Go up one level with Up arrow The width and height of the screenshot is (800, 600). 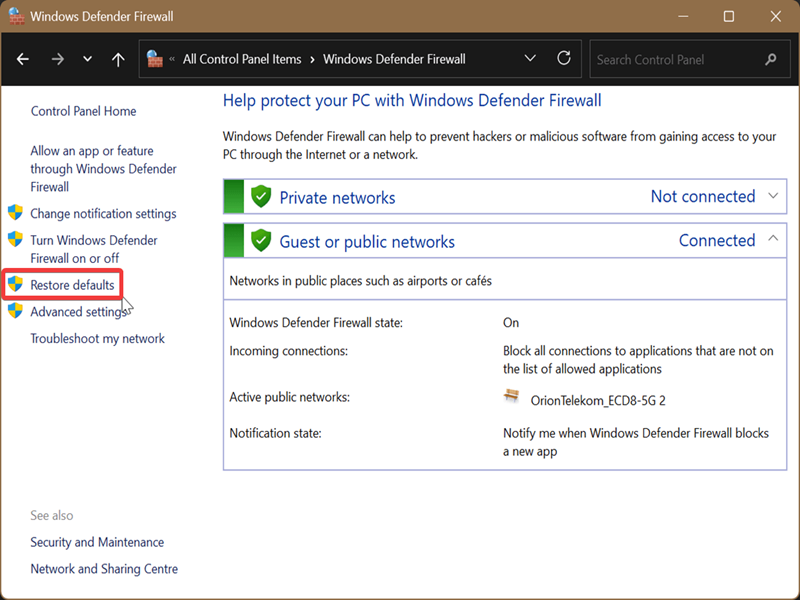(x=118, y=59)
